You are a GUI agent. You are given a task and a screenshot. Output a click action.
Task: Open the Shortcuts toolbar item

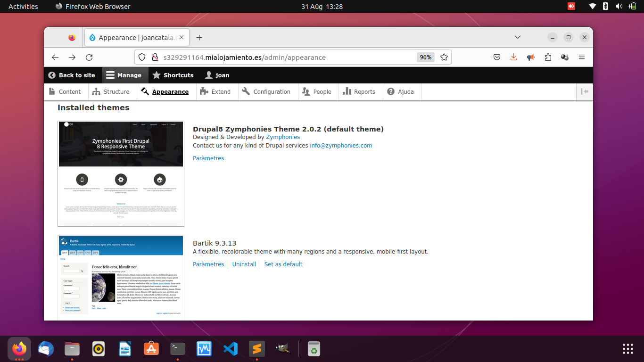click(x=173, y=75)
